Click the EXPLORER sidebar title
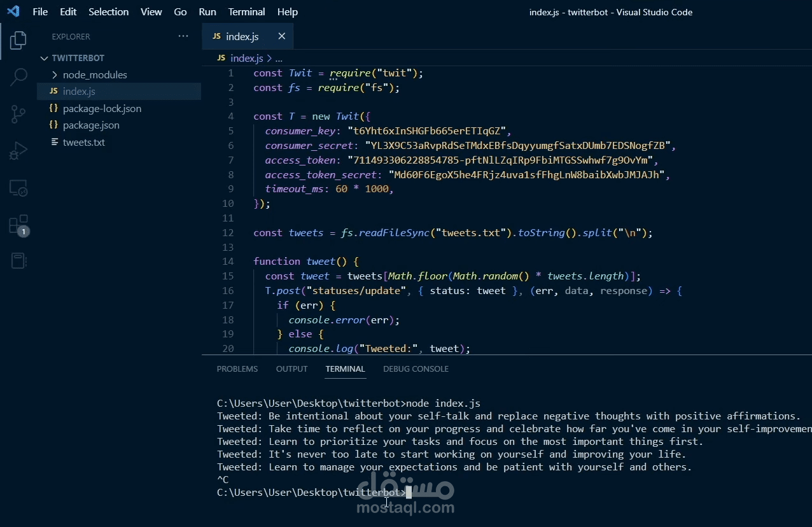 click(71, 36)
